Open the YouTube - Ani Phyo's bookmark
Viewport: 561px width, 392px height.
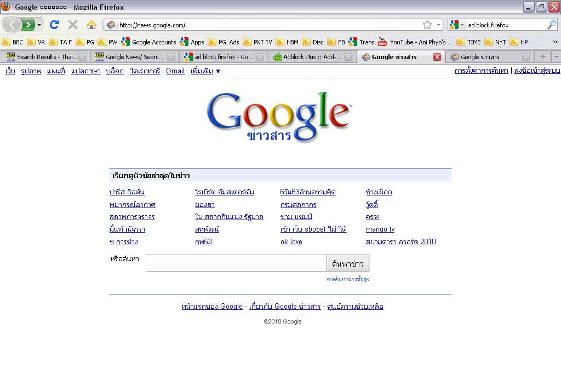(415, 42)
